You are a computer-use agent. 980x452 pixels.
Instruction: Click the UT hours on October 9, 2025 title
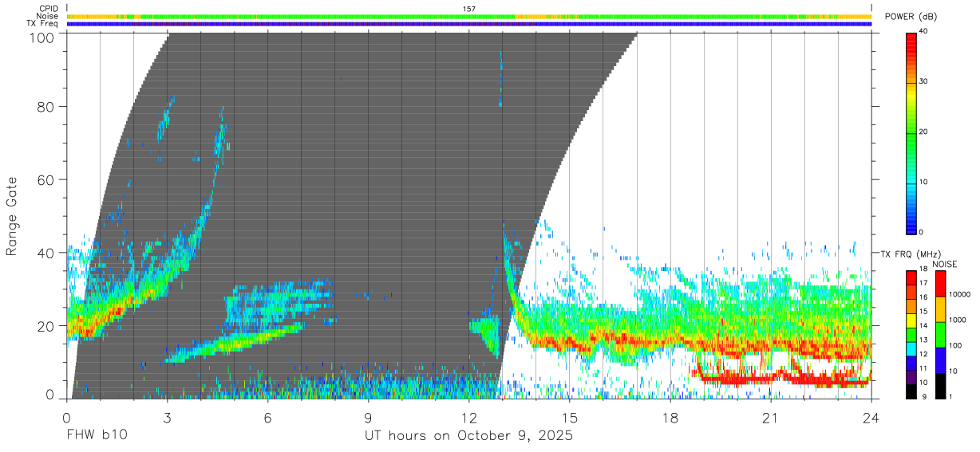point(468,437)
